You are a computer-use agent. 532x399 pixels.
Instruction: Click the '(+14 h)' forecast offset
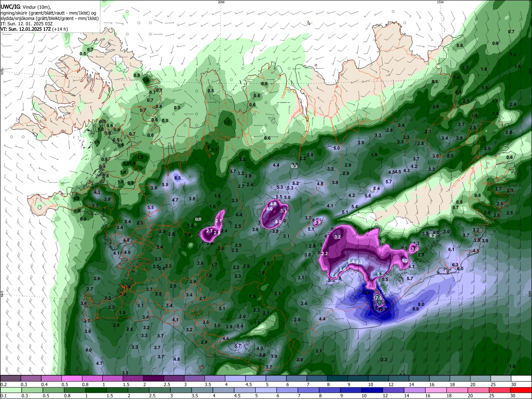click(59, 29)
